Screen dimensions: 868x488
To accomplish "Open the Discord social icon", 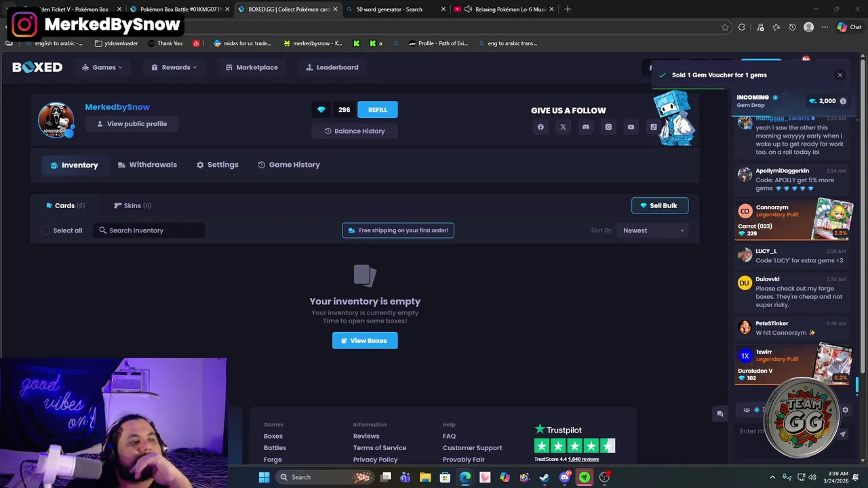I will 586,127.
